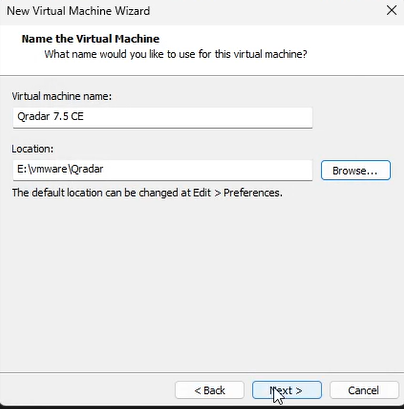This screenshot has height=409, width=404.
Task: Click the 'Virtual machine name:' label
Action: (x=62, y=96)
